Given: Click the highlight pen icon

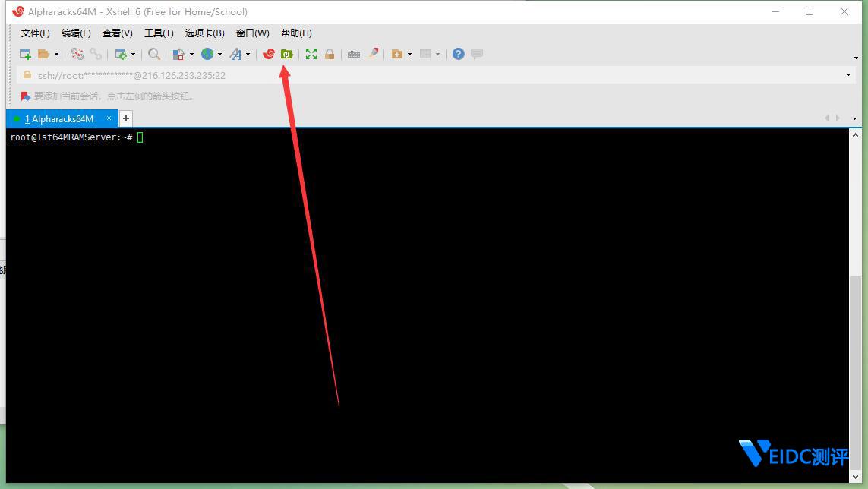Looking at the screenshot, I should click(373, 53).
